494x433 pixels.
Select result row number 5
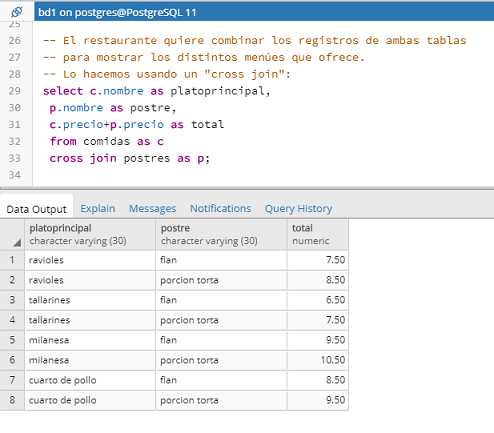pos(12,340)
